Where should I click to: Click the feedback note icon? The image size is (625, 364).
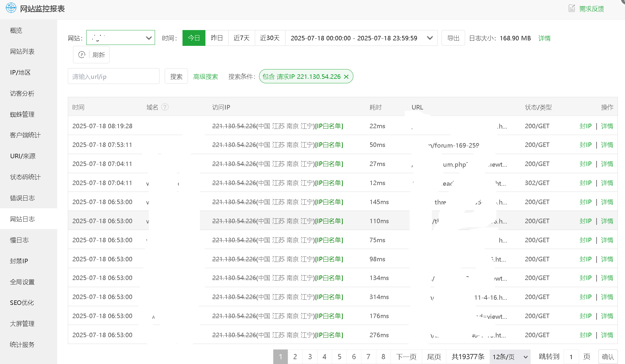click(571, 8)
